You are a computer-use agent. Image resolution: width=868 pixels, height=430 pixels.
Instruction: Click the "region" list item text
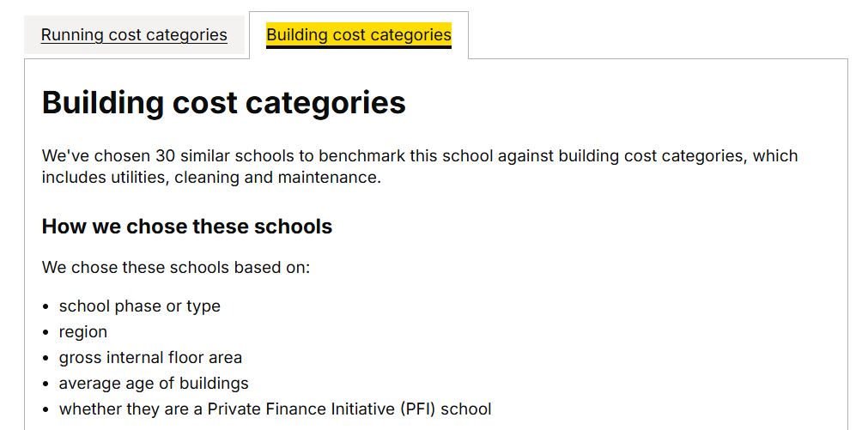click(83, 332)
